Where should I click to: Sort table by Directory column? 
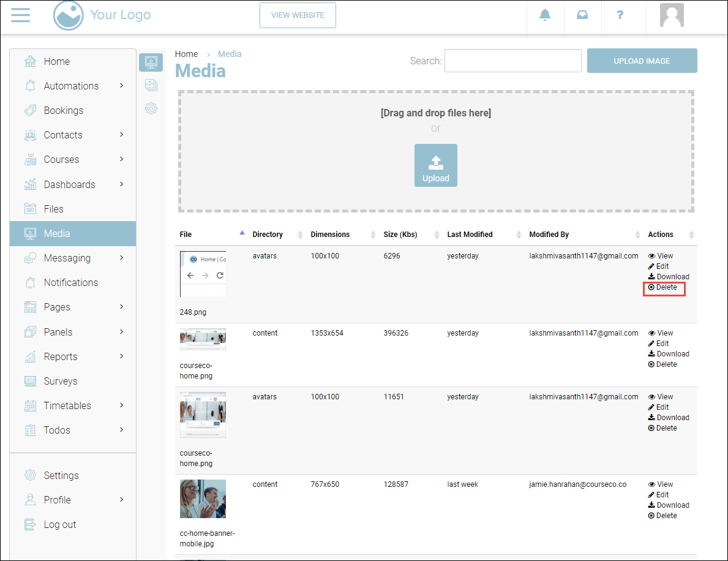pos(268,235)
